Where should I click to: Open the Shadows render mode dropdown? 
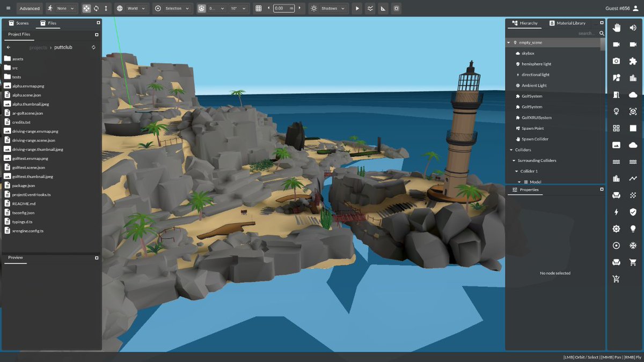[x=328, y=9]
